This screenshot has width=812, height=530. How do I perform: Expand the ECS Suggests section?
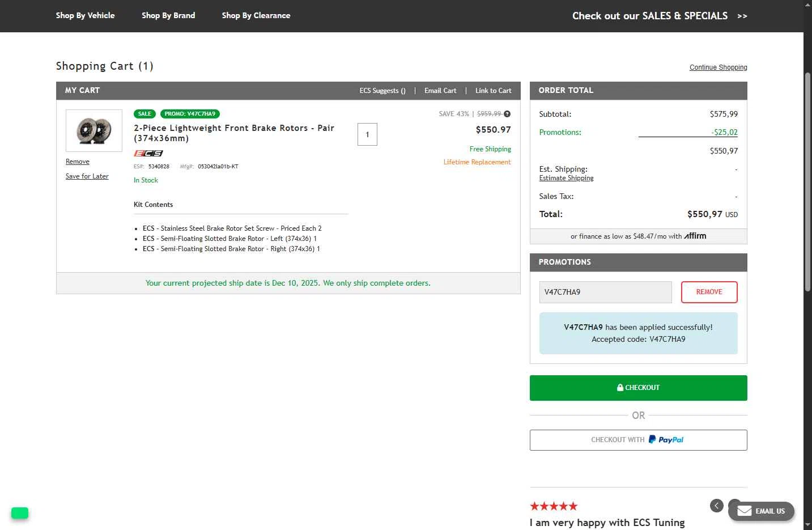point(382,91)
